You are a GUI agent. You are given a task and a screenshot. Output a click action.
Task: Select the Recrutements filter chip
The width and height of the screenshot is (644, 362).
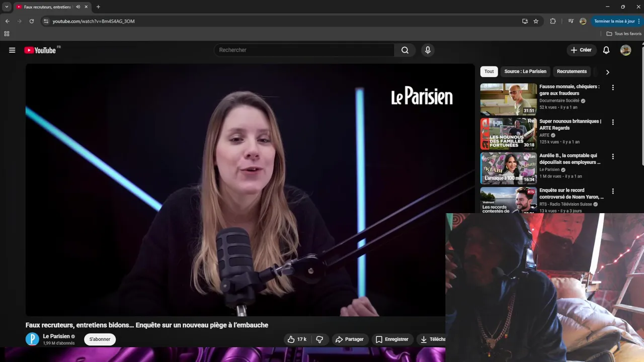point(572,71)
